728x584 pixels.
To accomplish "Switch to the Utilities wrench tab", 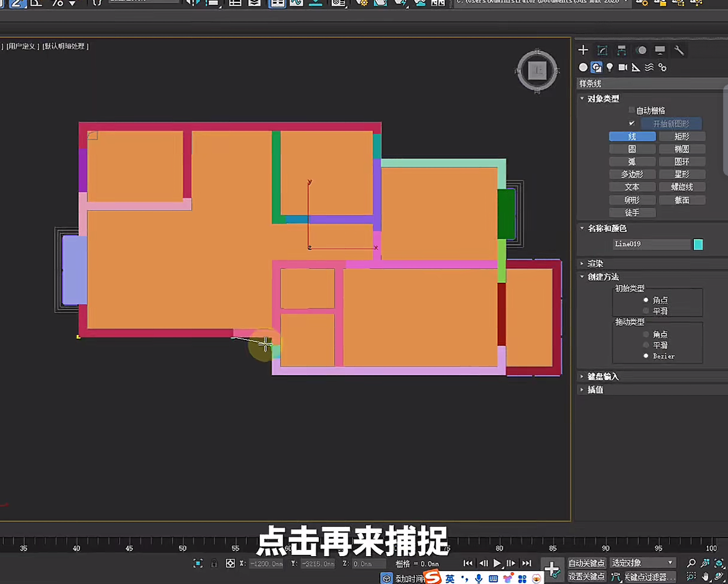I will [x=679, y=50].
